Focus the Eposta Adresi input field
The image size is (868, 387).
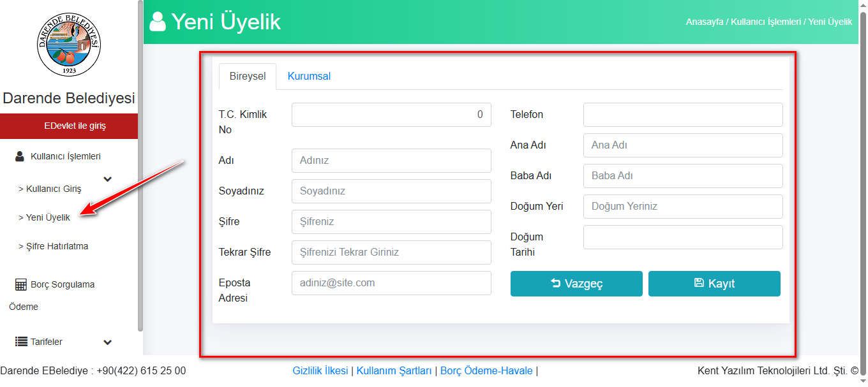391,283
